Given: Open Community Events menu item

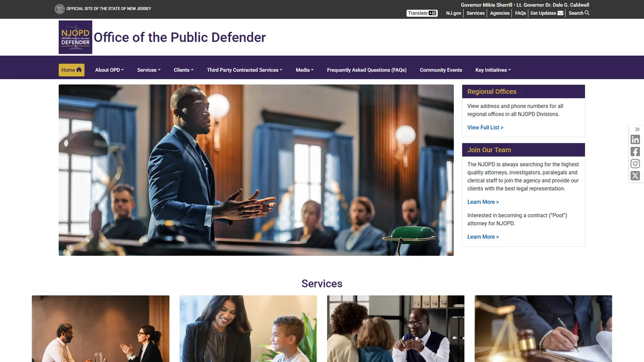Looking at the screenshot, I should tap(441, 70).
